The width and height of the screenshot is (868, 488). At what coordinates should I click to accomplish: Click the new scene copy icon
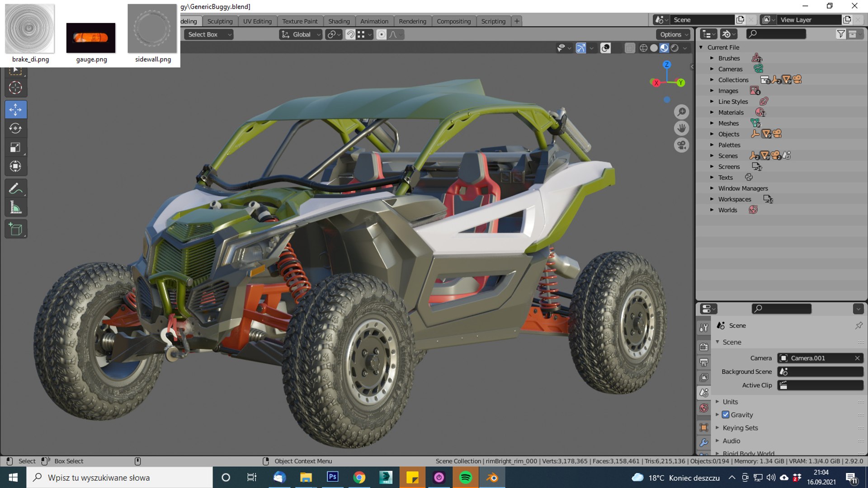pyautogui.click(x=740, y=20)
